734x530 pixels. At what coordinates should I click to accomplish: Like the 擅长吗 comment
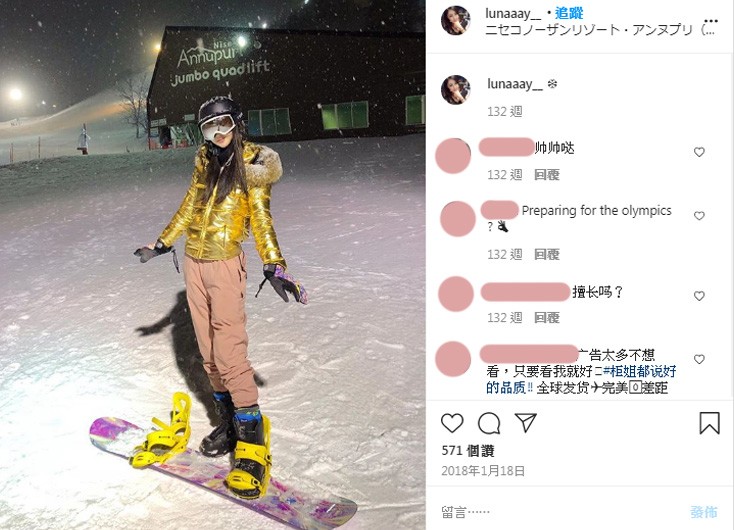(x=699, y=296)
